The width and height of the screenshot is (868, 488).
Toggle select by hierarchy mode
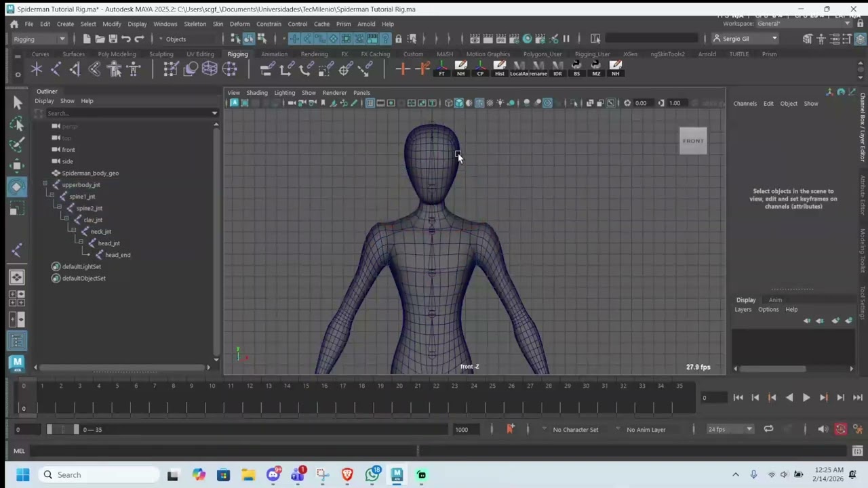click(x=236, y=39)
